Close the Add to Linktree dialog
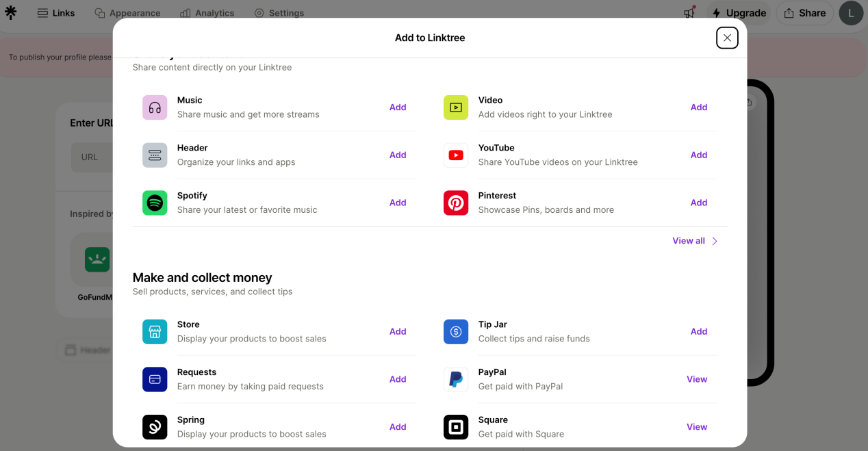This screenshot has height=451, width=868. click(727, 38)
